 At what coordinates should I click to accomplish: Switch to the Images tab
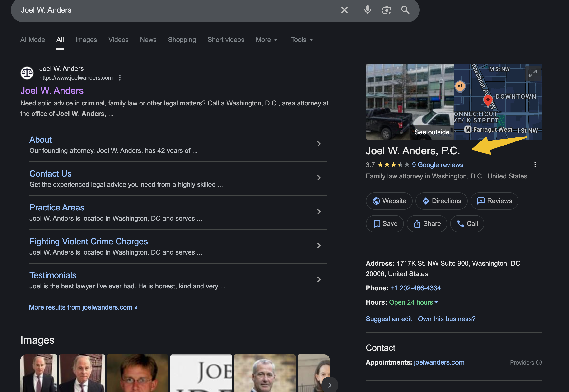click(86, 40)
